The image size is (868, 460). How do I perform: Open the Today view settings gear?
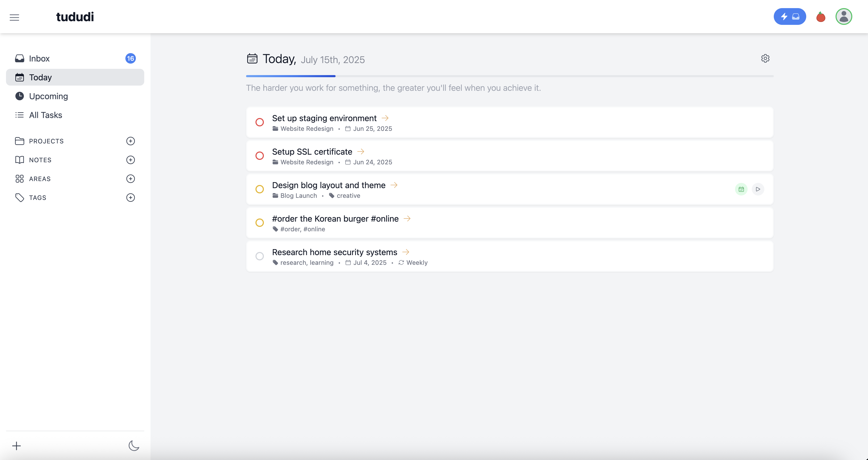click(x=765, y=58)
